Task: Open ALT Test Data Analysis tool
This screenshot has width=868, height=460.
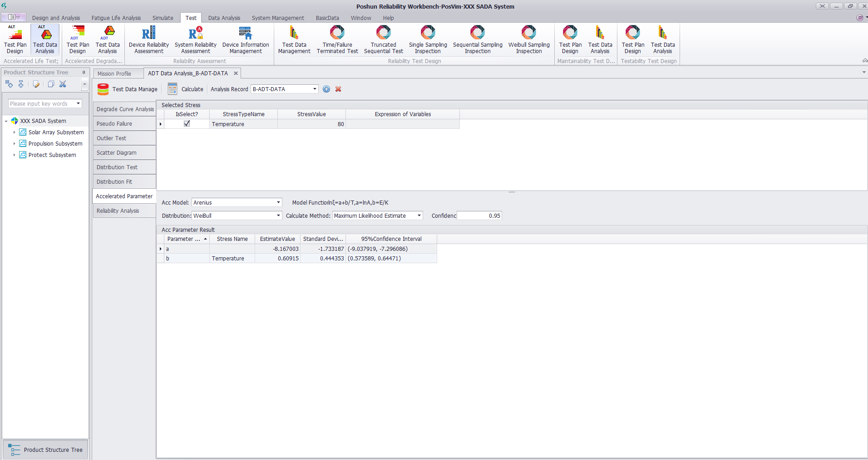Action: tap(45, 39)
